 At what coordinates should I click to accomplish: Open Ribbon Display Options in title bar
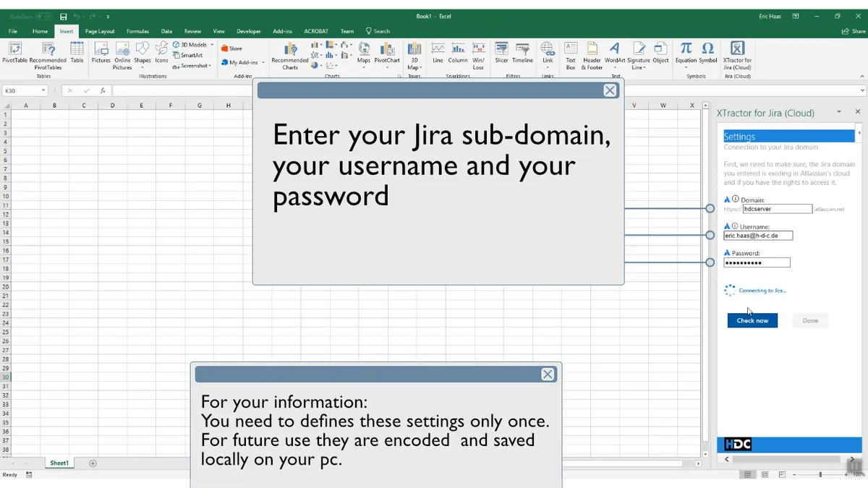click(x=796, y=17)
